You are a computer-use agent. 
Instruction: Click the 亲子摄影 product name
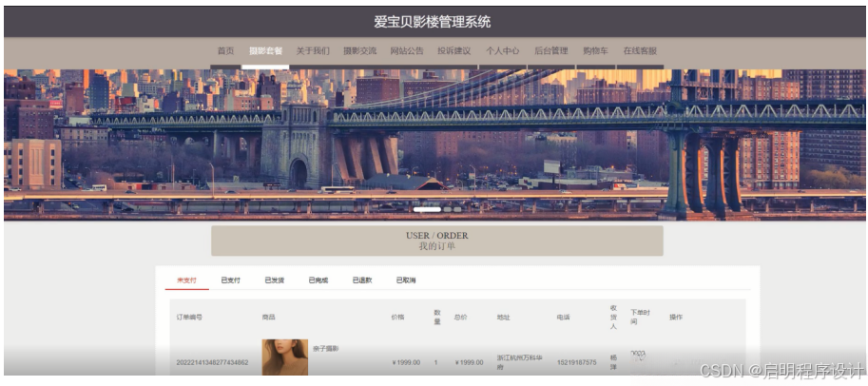pyautogui.click(x=325, y=349)
